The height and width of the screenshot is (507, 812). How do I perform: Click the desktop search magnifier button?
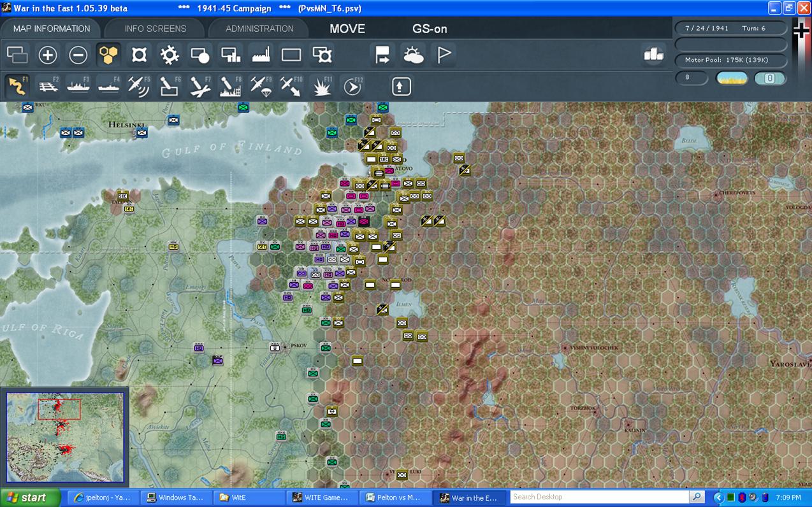697,497
